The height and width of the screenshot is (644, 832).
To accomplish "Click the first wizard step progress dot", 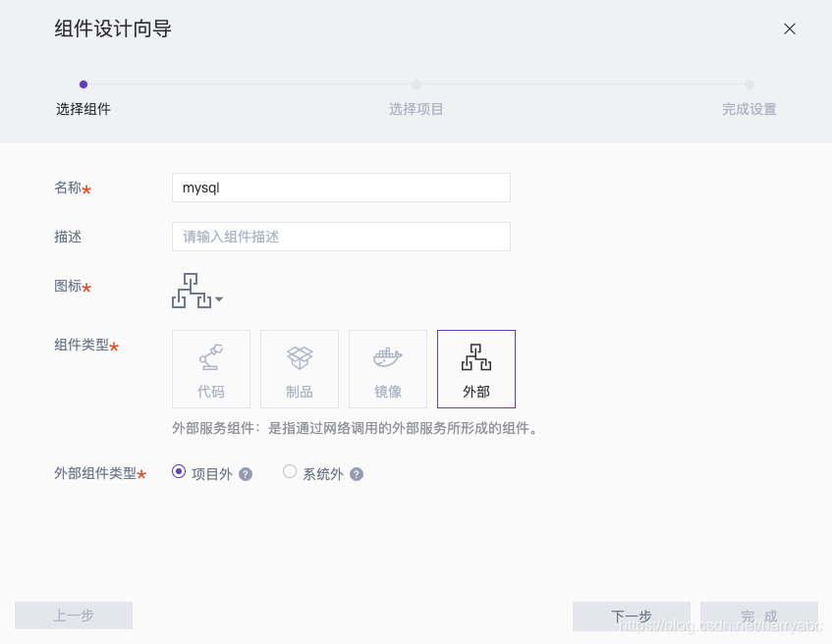I will click(x=83, y=84).
